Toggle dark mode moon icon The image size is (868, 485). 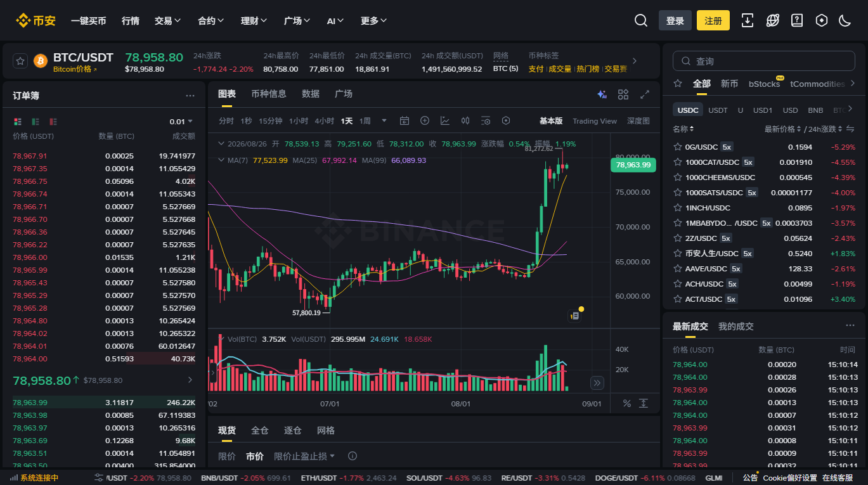pos(845,20)
